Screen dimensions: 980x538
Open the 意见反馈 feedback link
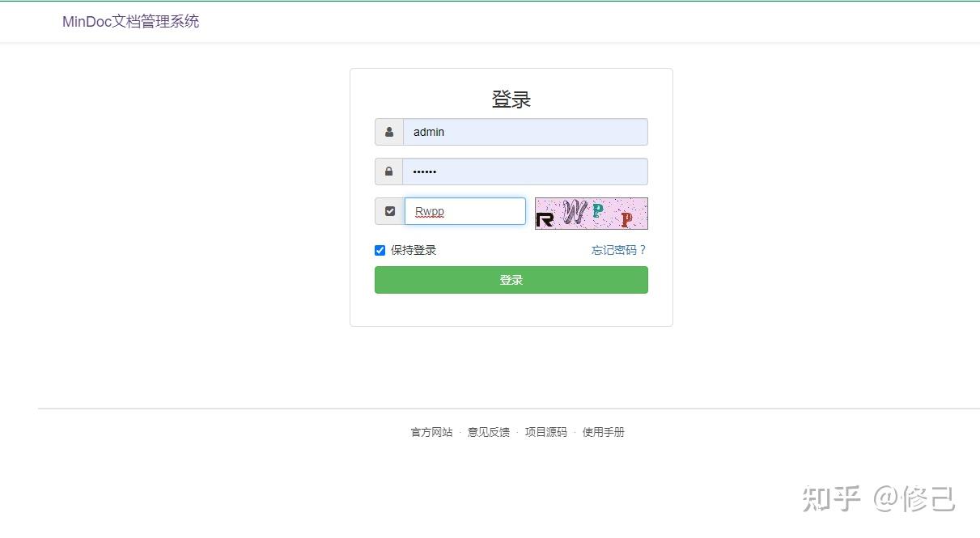click(488, 432)
